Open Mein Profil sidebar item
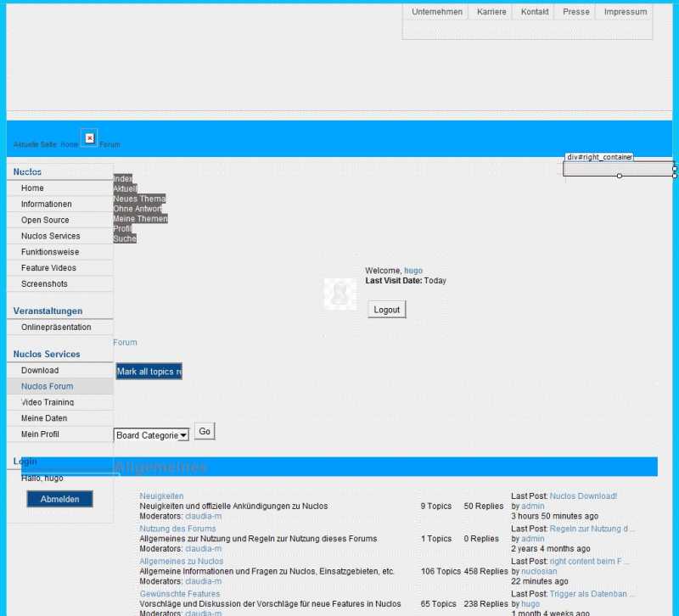This screenshot has width=679, height=616. pyautogui.click(x=59, y=434)
